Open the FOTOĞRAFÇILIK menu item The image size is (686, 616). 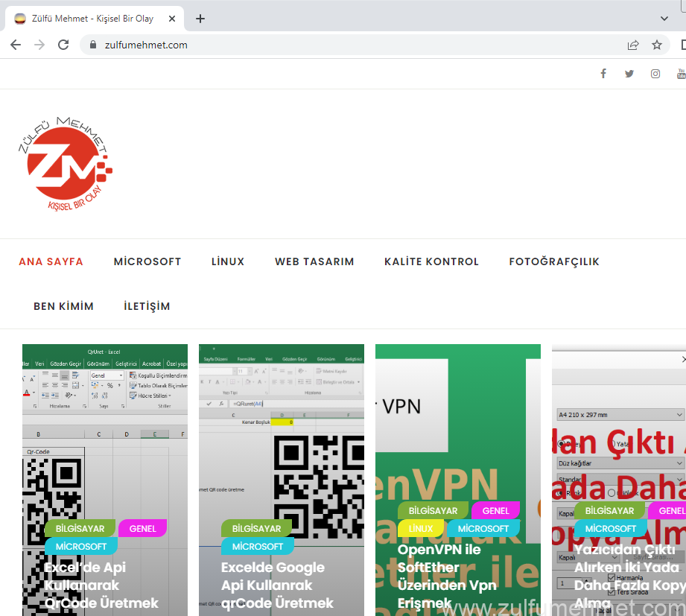pyautogui.click(x=554, y=261)
